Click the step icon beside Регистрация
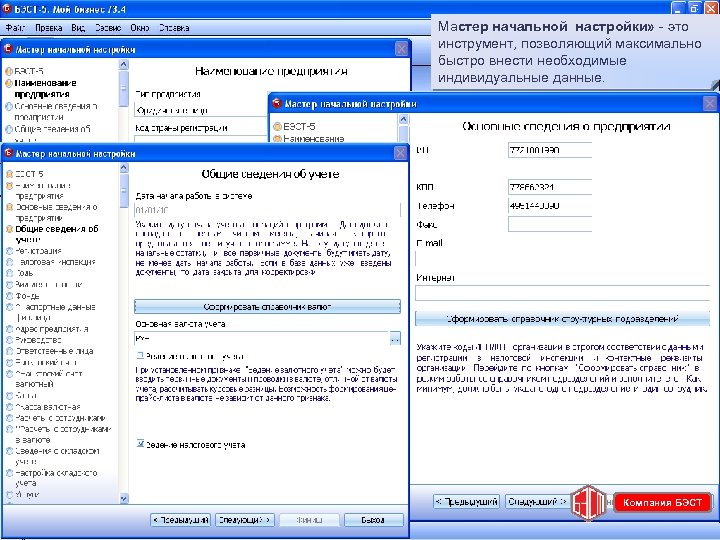 9,251
